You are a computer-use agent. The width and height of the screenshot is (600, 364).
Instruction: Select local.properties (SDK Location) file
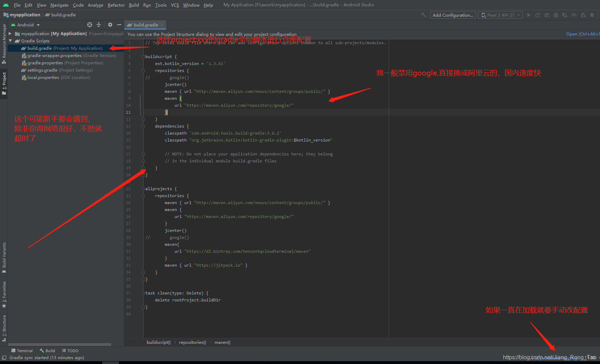click(66, 78)
